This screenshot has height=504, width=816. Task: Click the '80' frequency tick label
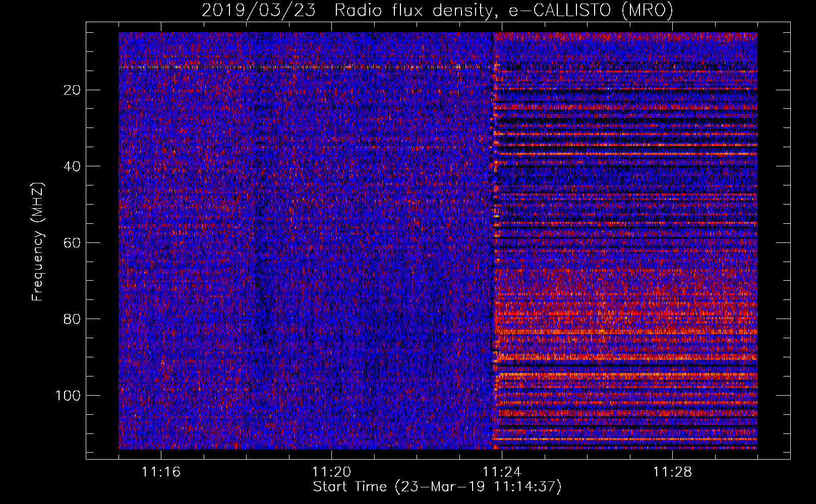click(73, 319)
